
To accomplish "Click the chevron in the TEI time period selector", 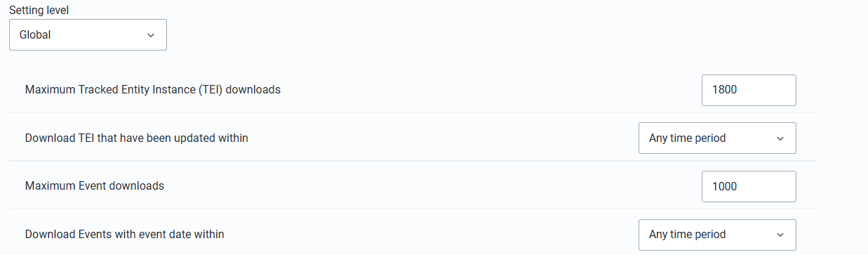I will click(x=780, y=138).
